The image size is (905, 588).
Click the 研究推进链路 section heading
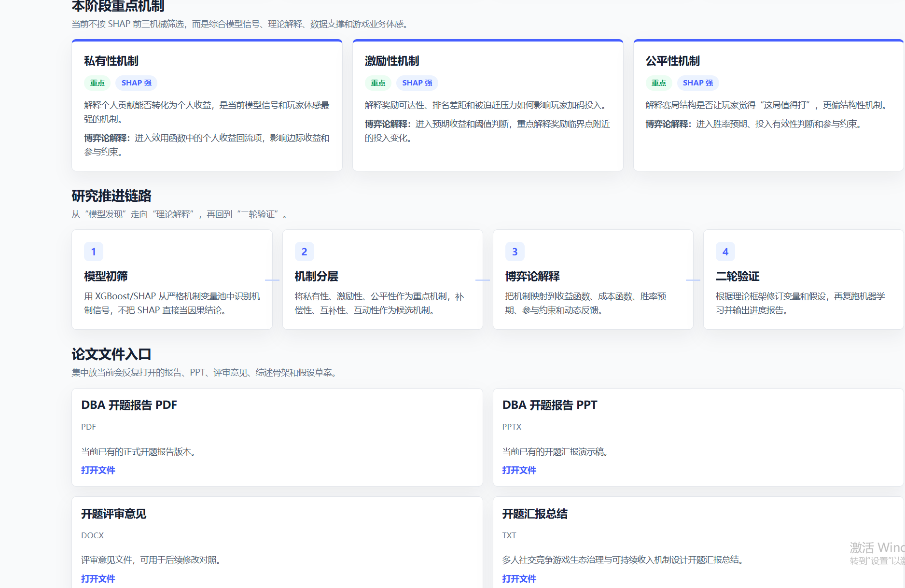111,196
